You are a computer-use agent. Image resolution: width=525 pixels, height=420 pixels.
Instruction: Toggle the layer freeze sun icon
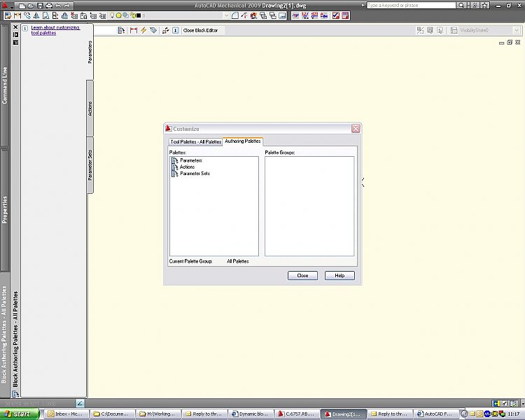[x=118, y=15]
